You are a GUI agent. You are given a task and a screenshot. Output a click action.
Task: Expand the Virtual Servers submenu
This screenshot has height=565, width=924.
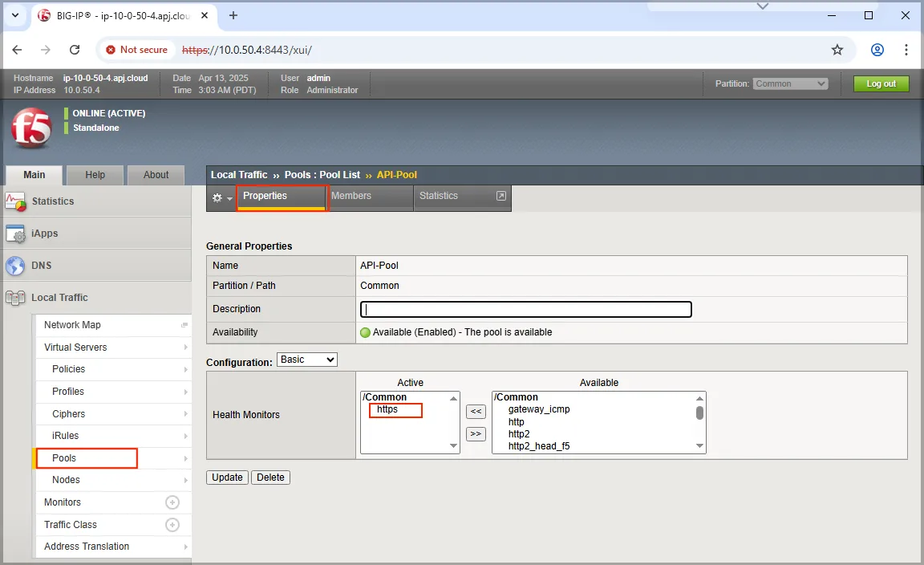(185, 348)
